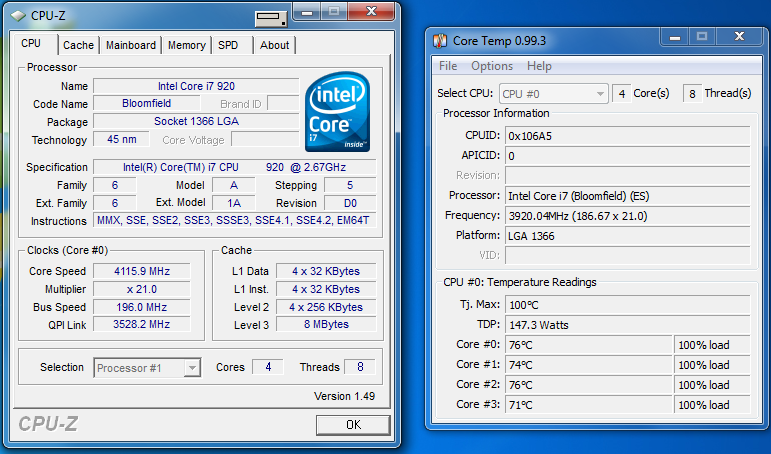Open the Mainboard tab

click(x=131, y=45)
